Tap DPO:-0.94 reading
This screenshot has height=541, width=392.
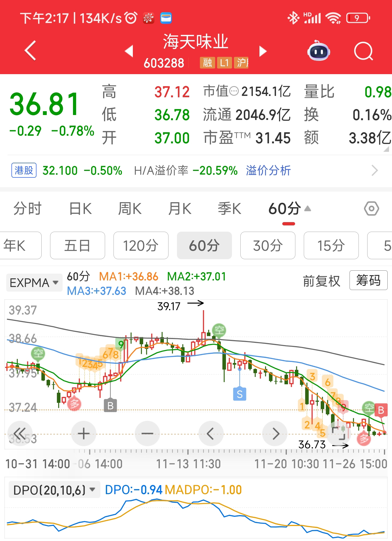tap(134, 490)
